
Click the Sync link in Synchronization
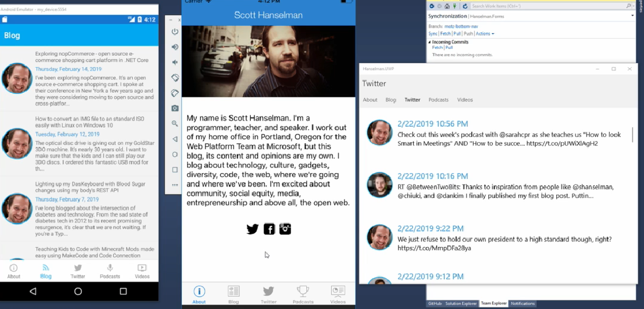pos(432,34)
